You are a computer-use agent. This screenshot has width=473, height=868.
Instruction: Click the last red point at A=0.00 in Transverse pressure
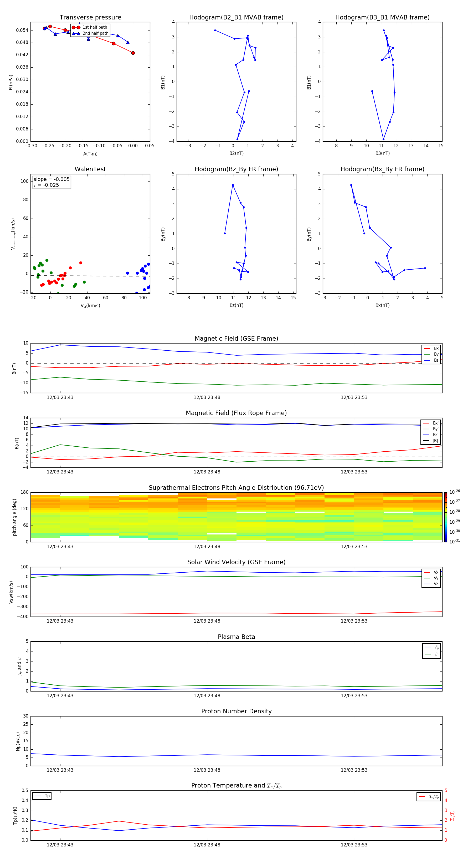pyautogui.click(x=133, y=53)
